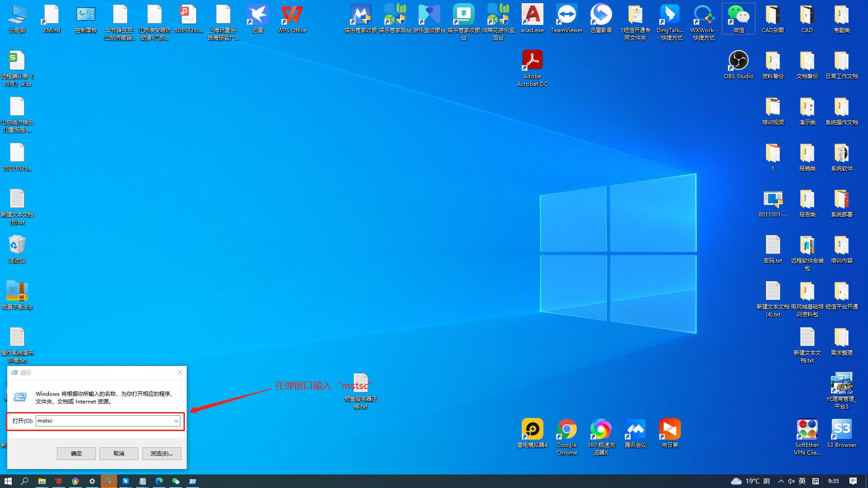This screenshot has width=868, height=488.
Task: Select the 回收站 recycle bin icon
Action: (x=17, y=250)
